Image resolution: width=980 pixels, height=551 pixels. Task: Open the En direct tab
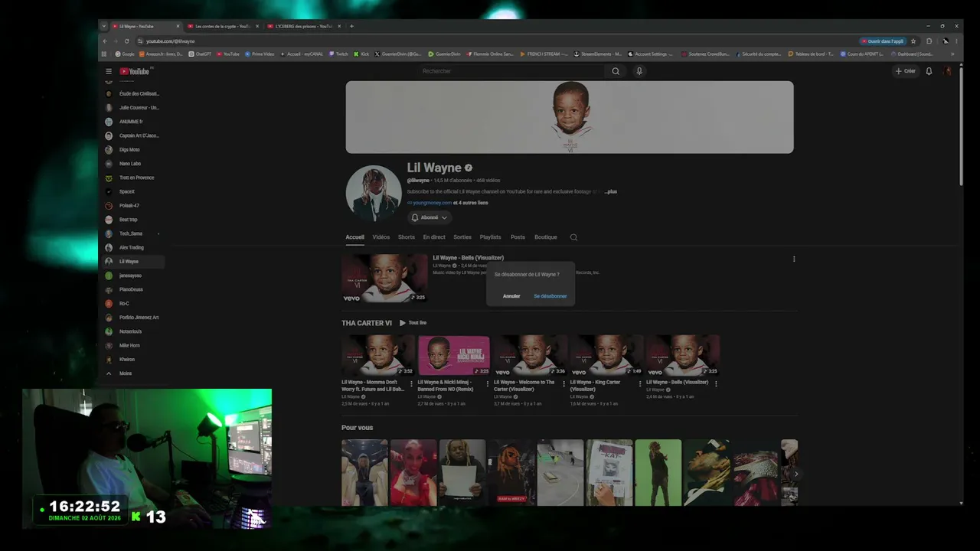(434, 237)
